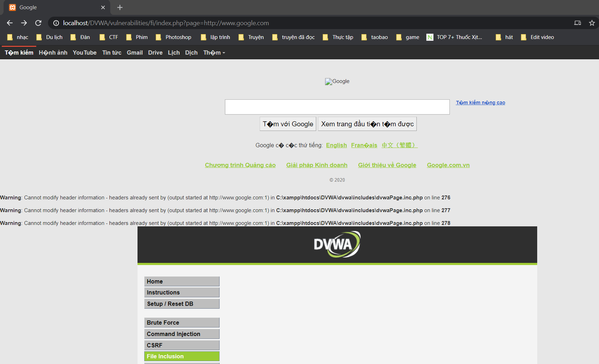Focus the Google search input box
This screenshot has width=599, height=364.
(x=337, y=107)
